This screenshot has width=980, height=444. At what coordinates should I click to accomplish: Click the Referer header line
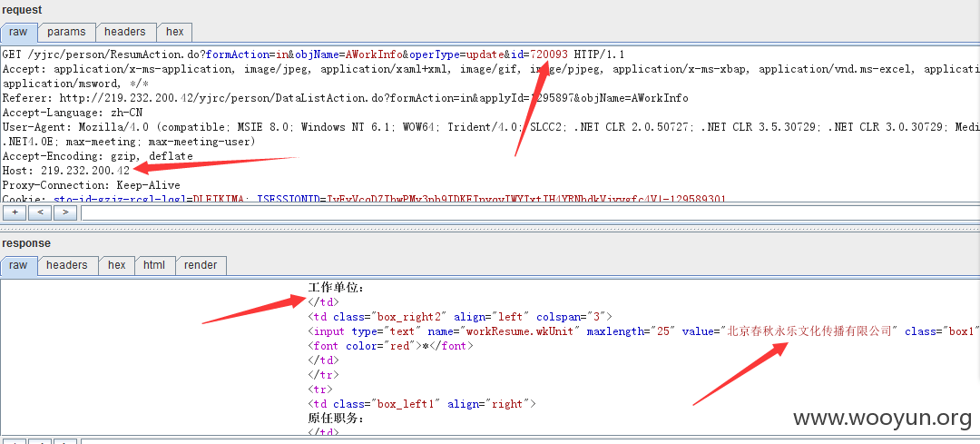346,98
